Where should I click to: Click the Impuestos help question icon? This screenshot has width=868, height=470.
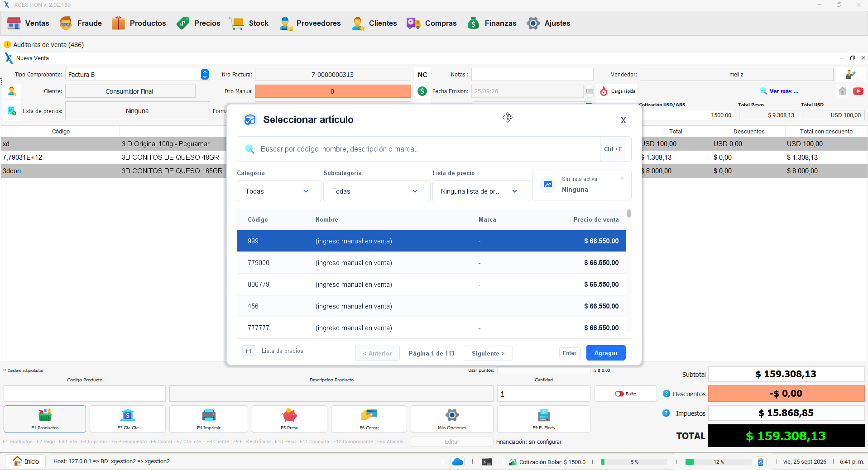pos(666,413)
